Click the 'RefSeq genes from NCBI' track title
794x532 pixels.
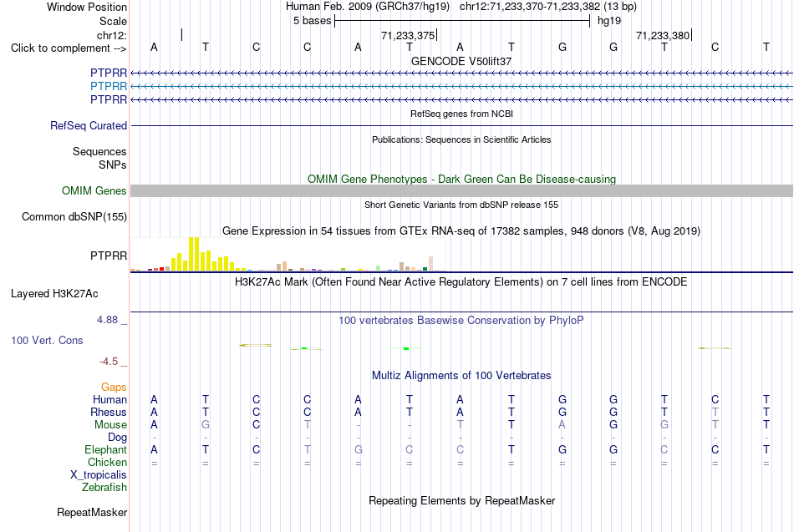(x=461, y=114)
